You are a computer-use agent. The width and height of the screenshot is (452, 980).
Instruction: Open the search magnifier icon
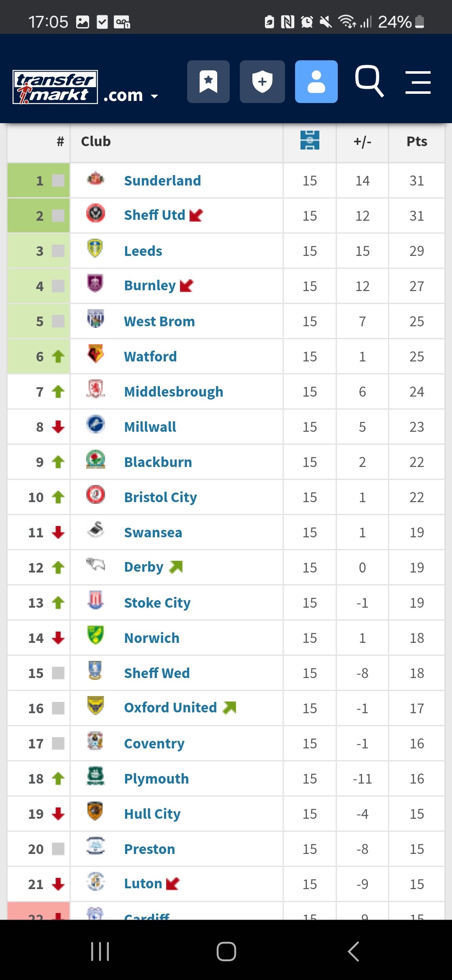[369, 81]
